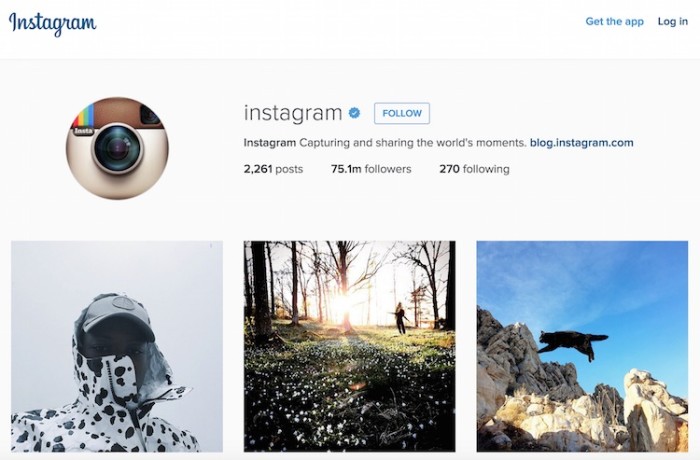This screenshot has width=700, height=460.
Task: Click the leaping black cat silhouette
Action: pos(573,344)
